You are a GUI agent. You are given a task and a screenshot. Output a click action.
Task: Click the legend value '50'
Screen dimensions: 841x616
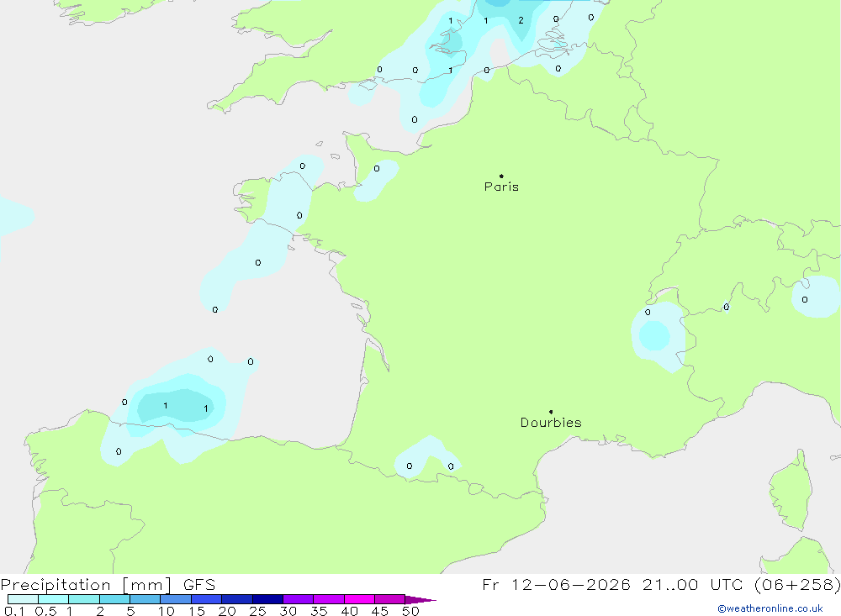[x=410, y=611]
